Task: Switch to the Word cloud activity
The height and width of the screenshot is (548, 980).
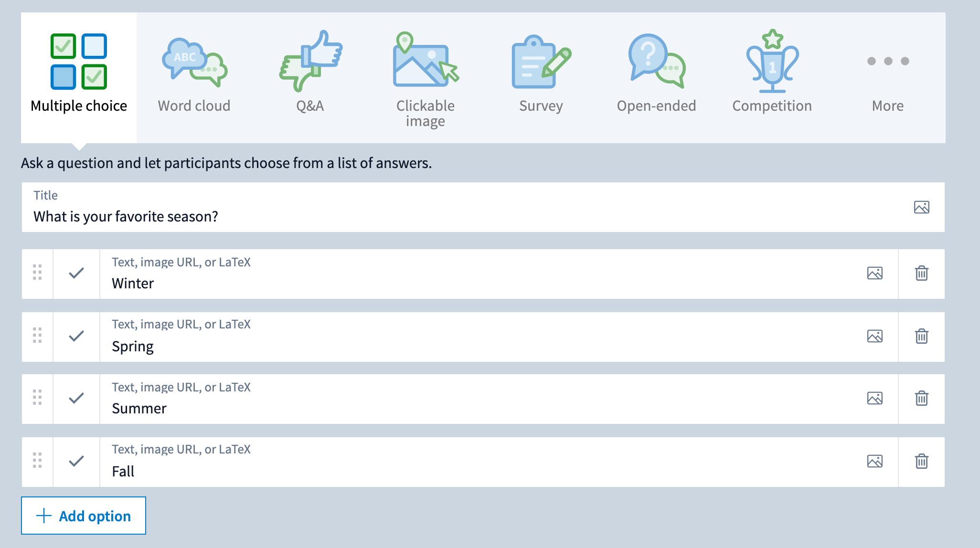Action: [x=194, y=76]
